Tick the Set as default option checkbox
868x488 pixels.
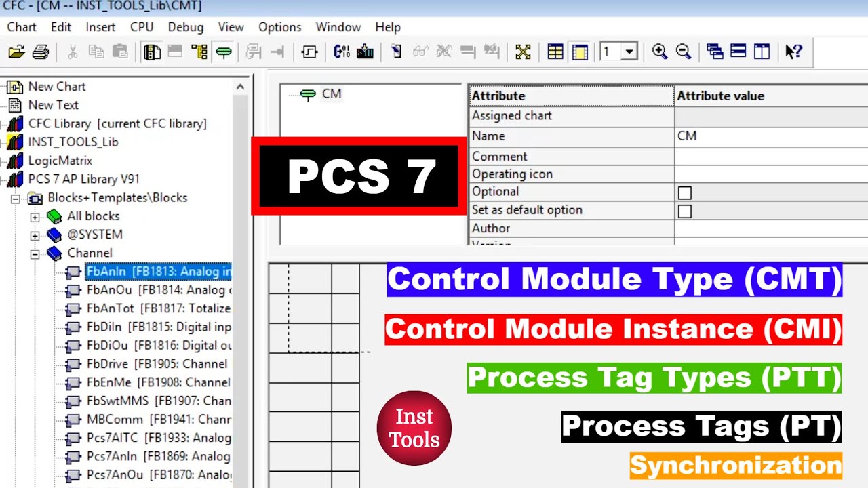(685, 211)
